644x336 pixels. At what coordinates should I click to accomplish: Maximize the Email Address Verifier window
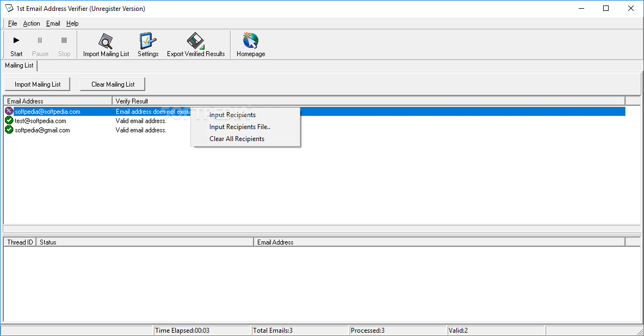tap(606, 8)
